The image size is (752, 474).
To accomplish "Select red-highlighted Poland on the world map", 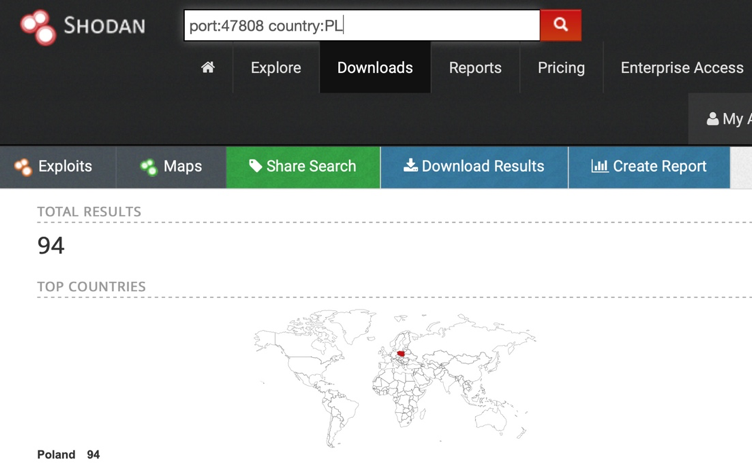I will (x=401, y=353).
